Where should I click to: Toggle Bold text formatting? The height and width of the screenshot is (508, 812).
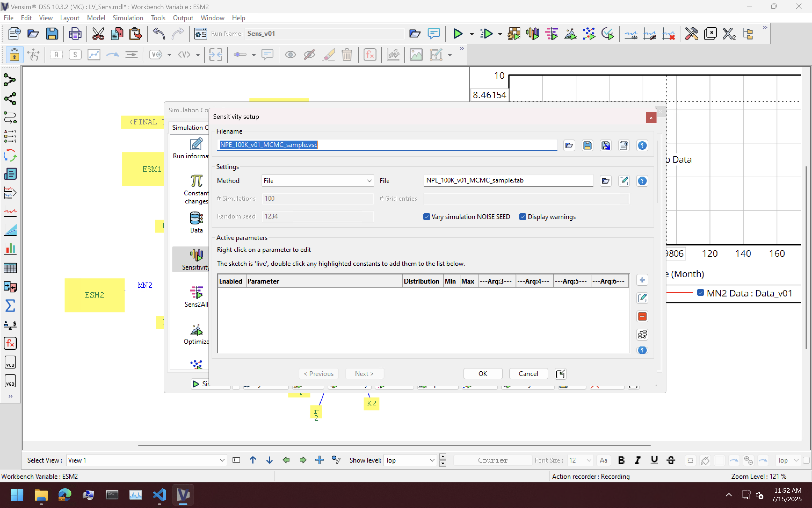coord(621,460)
